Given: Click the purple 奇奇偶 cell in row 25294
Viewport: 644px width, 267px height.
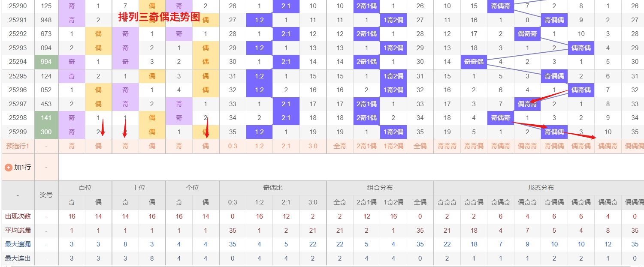Looking at the screenshot, I should pyautogui.click(x=474, y=62).
